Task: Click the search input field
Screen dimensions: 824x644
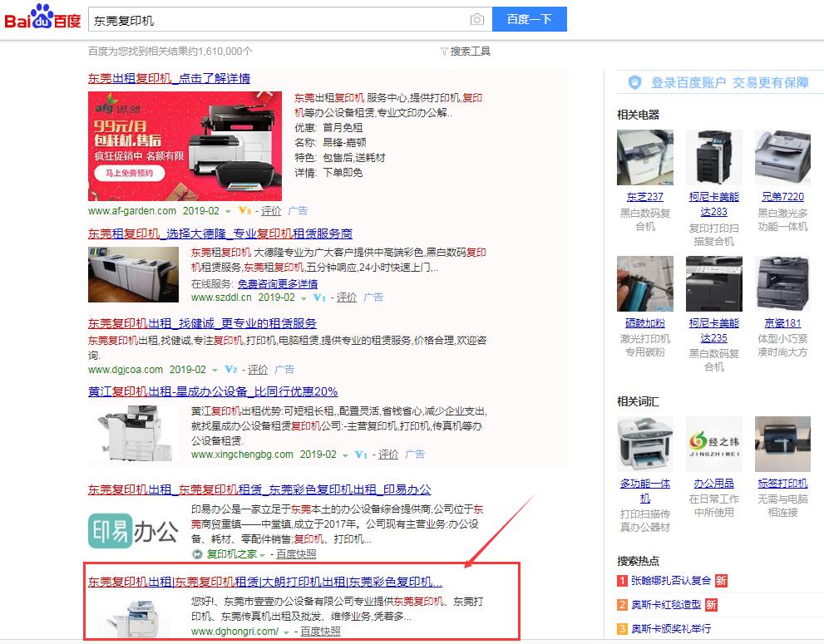Action: pyautogui.click(x=279, y=19)
